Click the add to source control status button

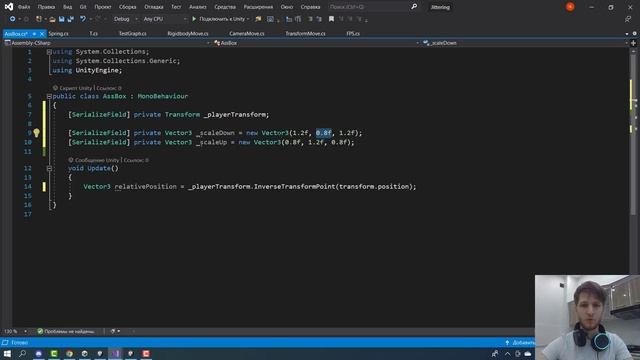(520, 343)
